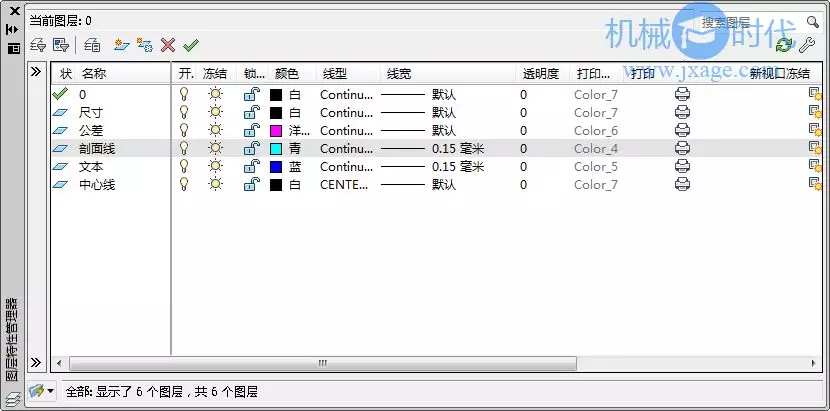
Task: Open lineweight selector for layer 剖面线
Action: (x=432, y=149)
